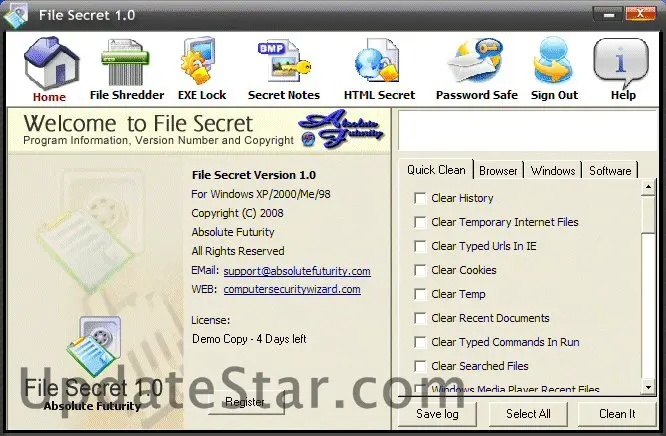Click the Save log button
The height and width of the screenshot is (436, 666).
[x=437, y=414]
